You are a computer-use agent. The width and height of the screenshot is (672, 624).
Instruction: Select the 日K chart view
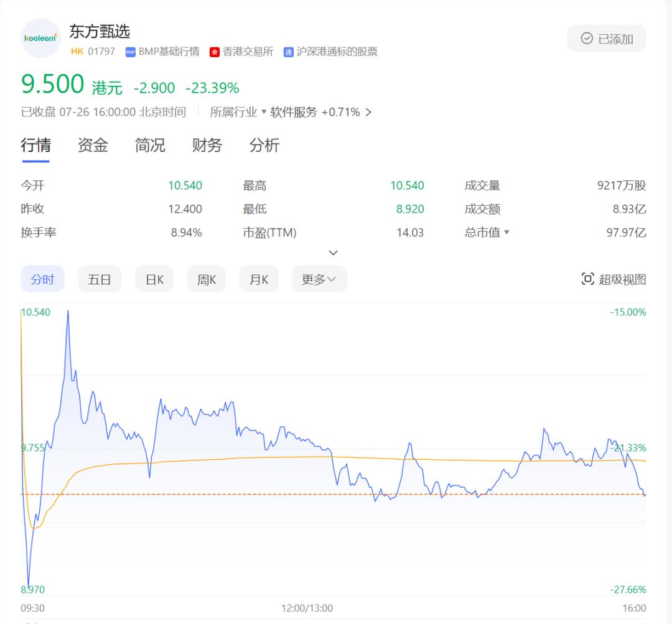point(154,279)
